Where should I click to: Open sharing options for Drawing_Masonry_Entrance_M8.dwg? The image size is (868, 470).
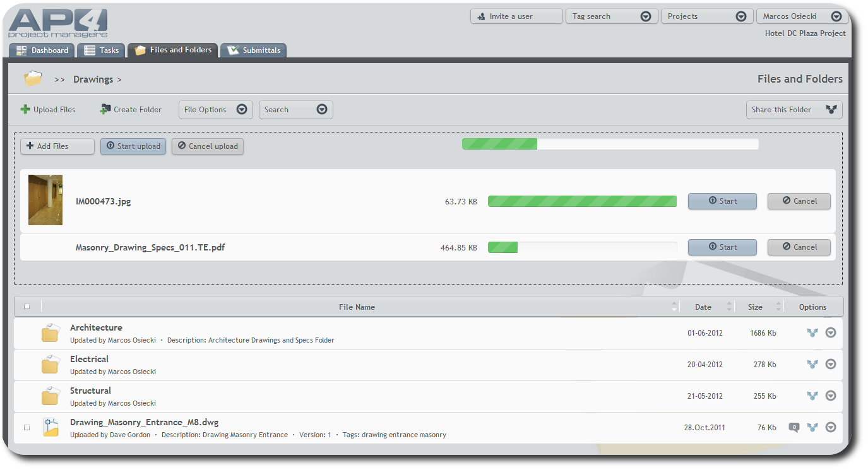(x=812, y=427)
